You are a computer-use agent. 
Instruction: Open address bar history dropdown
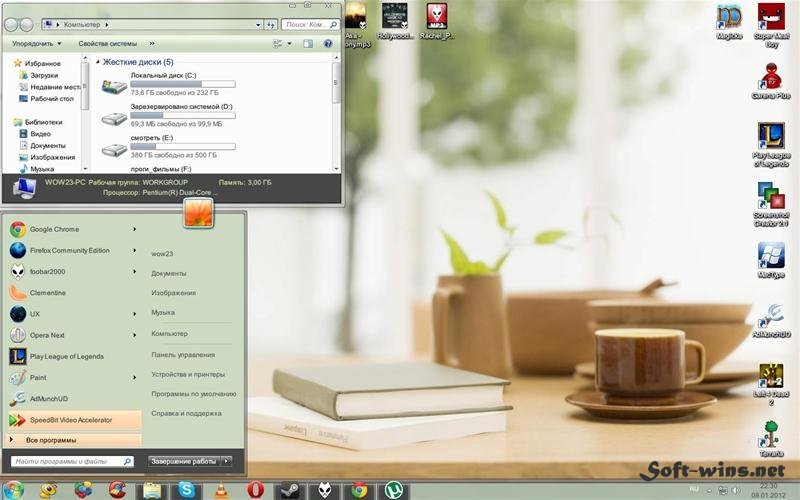coord(258,24)
